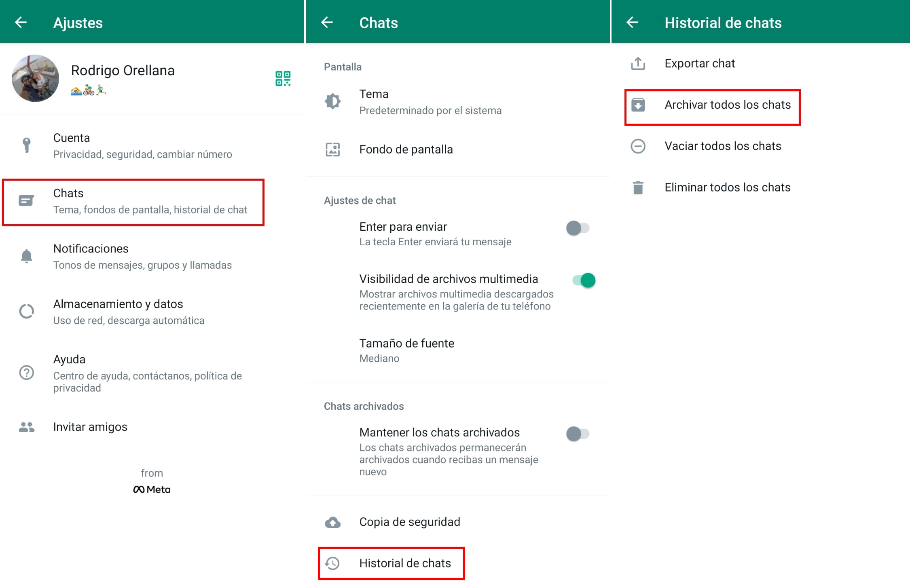
Task: Select Vaciar todos los chats
Action: point(722,146)
